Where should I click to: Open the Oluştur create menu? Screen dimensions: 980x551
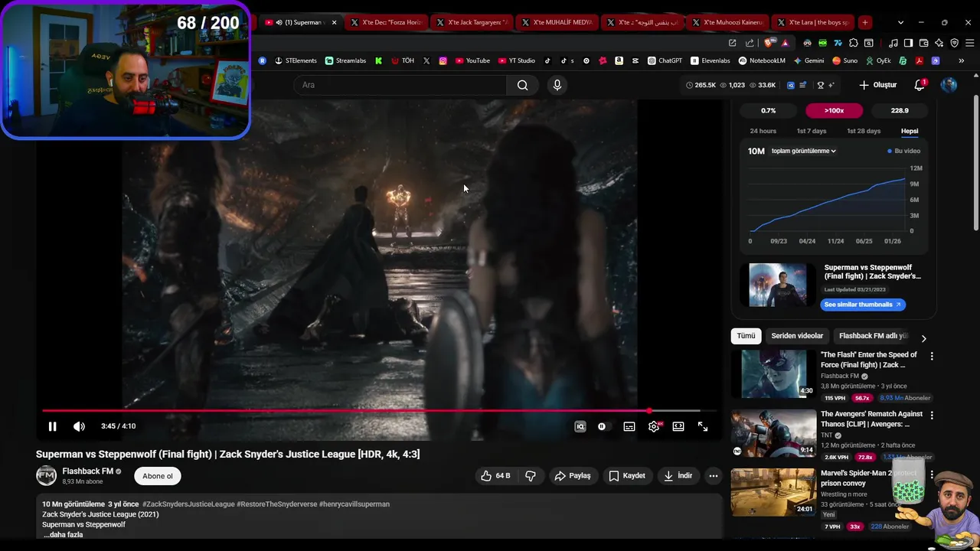tap(877, 85)
